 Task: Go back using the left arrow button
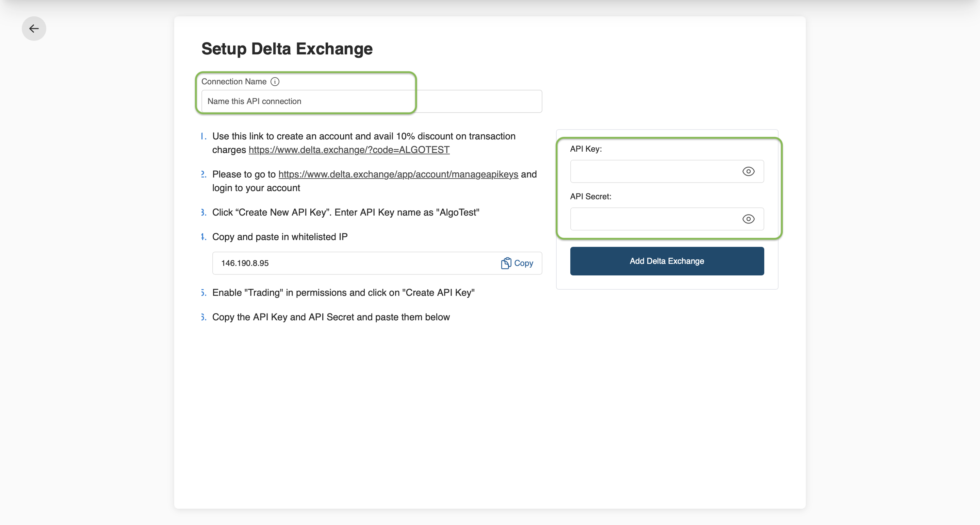(34, 29)
